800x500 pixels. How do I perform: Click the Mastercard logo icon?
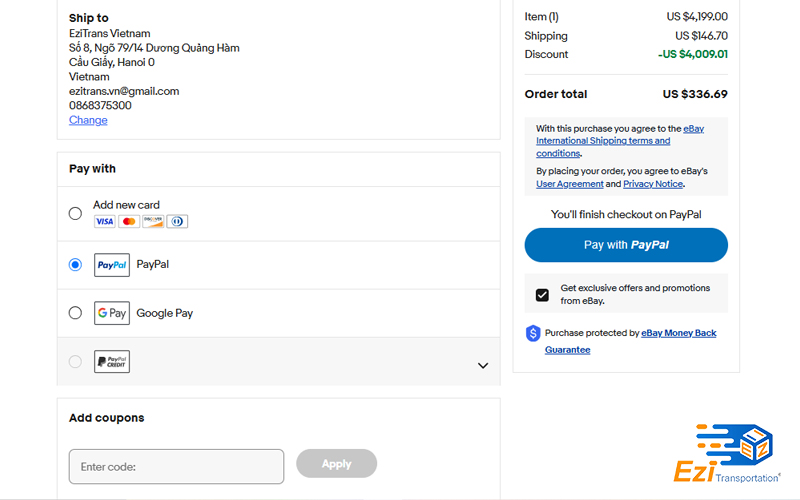click(129, 221)
